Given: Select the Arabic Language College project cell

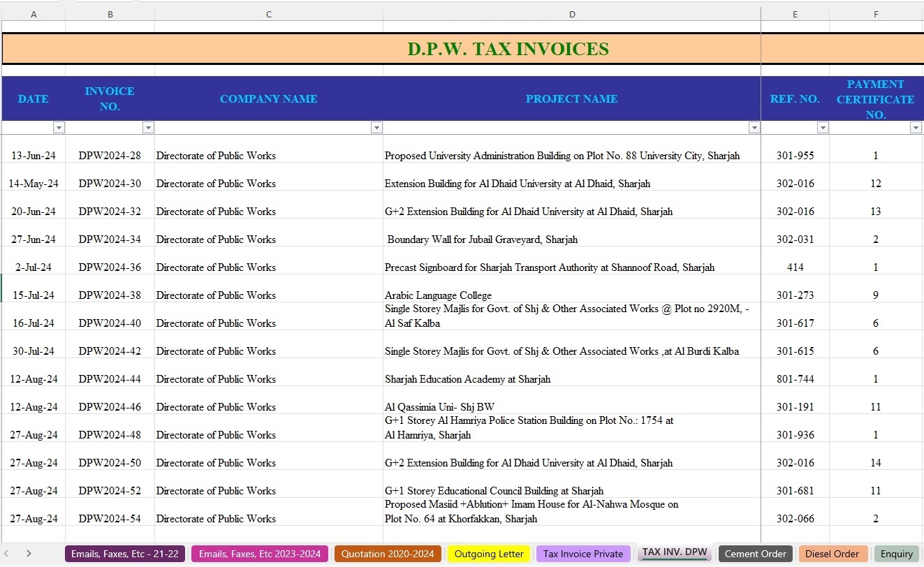Looking at the screenshot, I should pos(572,289).
